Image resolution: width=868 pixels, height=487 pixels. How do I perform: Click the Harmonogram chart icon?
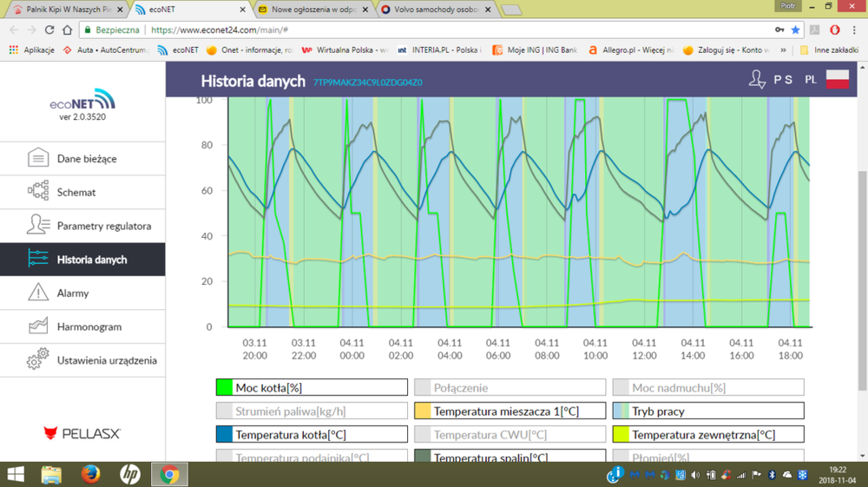pos(38,326)
